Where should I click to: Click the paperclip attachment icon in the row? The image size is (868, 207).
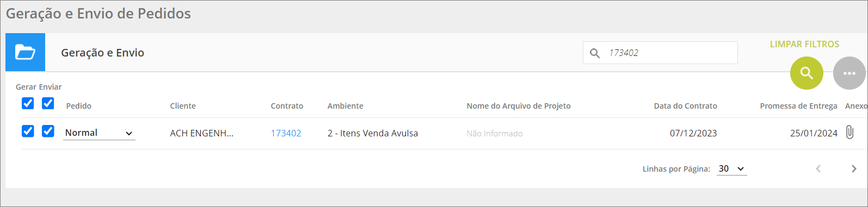(849, 132)
